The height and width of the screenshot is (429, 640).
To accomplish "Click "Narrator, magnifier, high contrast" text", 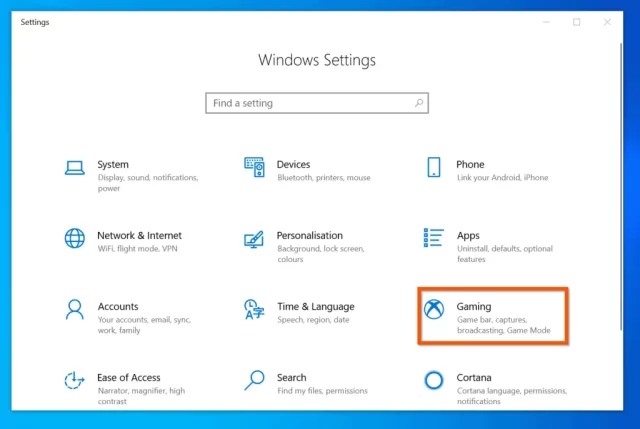I will click(141, 396).
